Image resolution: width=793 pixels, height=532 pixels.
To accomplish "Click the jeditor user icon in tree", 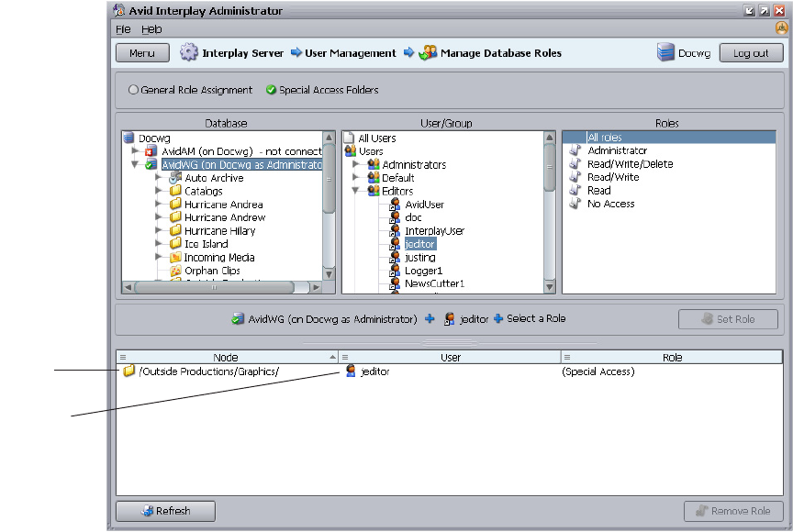I will point(395,244).
